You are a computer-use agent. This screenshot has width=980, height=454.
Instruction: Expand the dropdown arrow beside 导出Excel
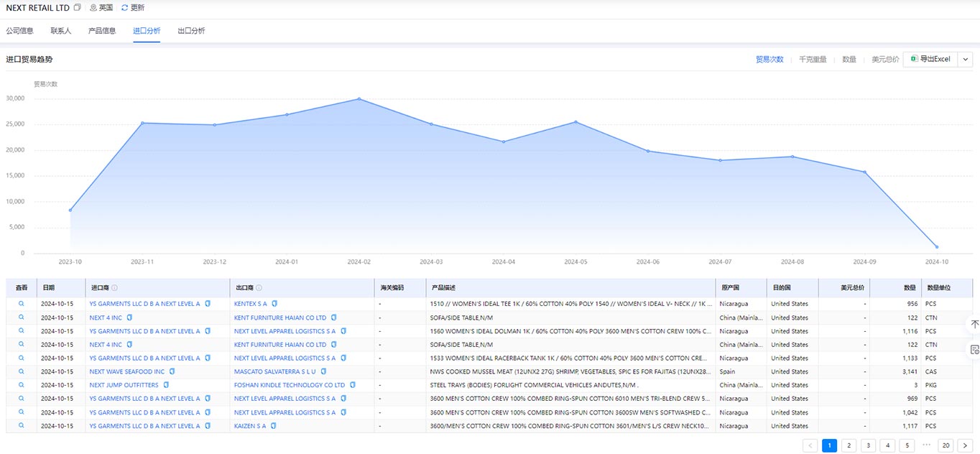pos(965,60)
